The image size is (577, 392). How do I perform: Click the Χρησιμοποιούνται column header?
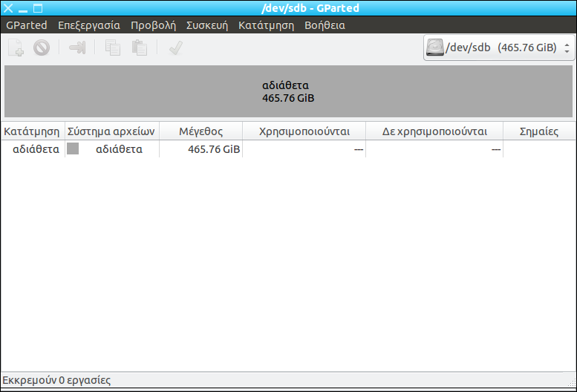point(304,131)
